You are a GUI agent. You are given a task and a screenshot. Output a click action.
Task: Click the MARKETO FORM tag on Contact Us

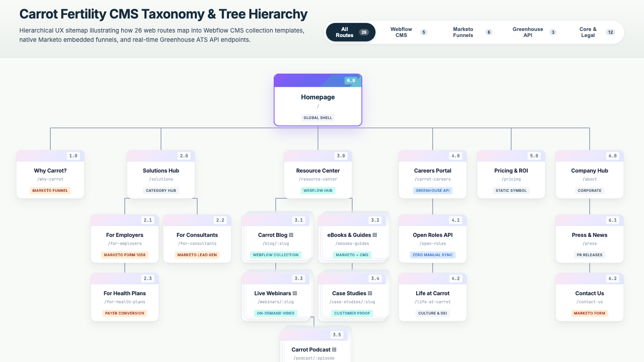point(590,313)
